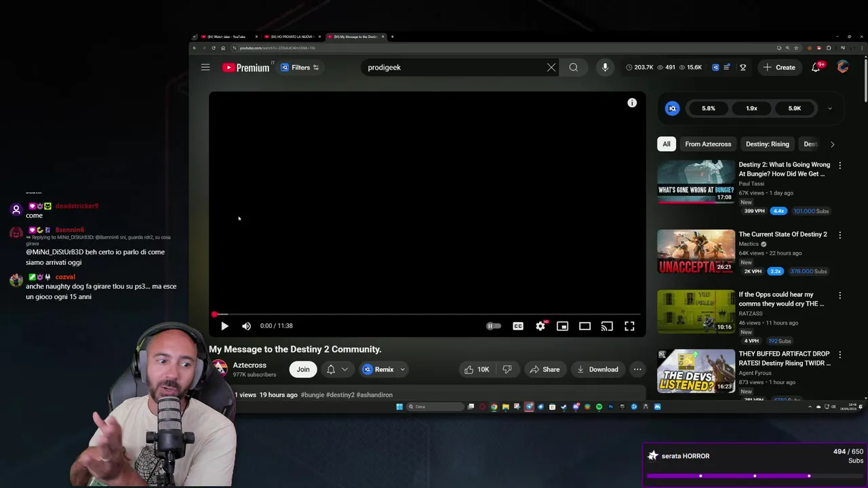868x488 pixels.
Task: Open options for Paul Tassi video
Action: (840, 165)
